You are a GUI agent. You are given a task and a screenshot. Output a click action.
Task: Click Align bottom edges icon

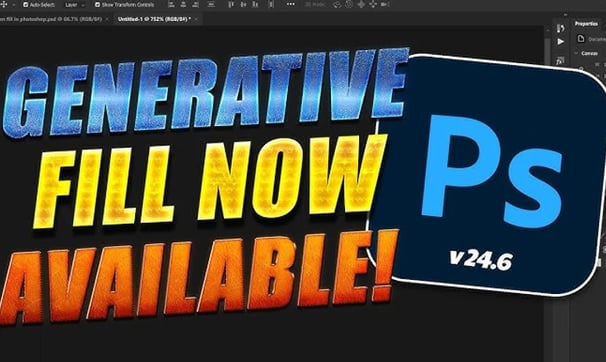pos(255,5)
